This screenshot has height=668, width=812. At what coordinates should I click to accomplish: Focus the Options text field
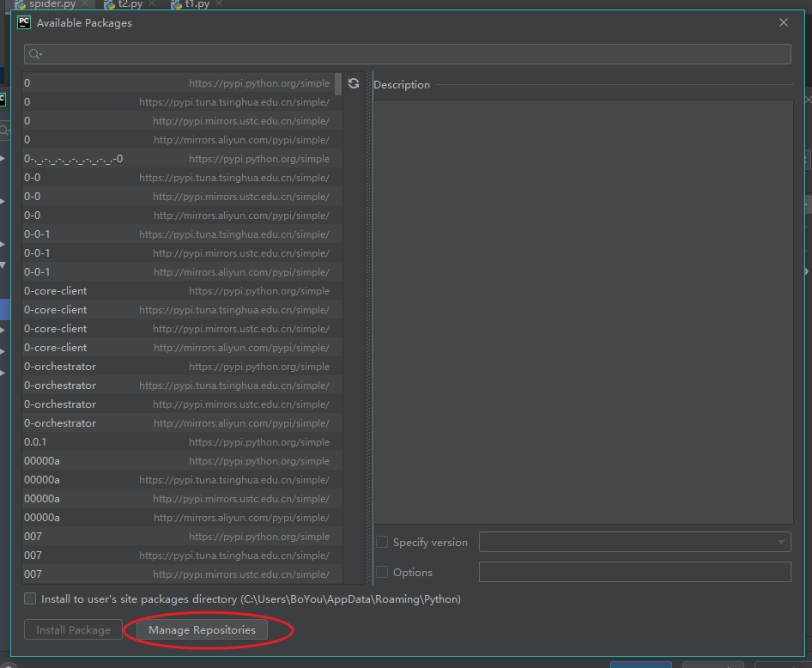[635, 572]
